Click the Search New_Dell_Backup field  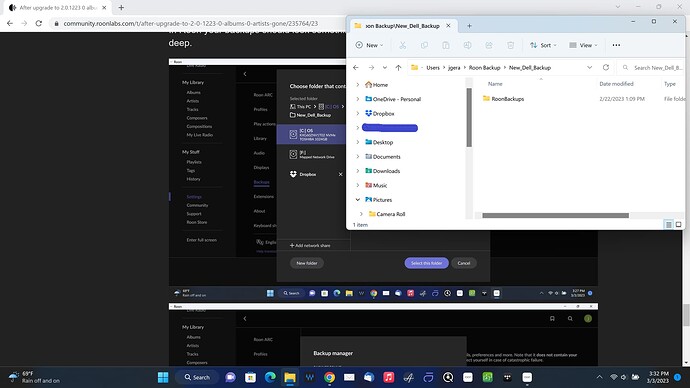[651, 68]
